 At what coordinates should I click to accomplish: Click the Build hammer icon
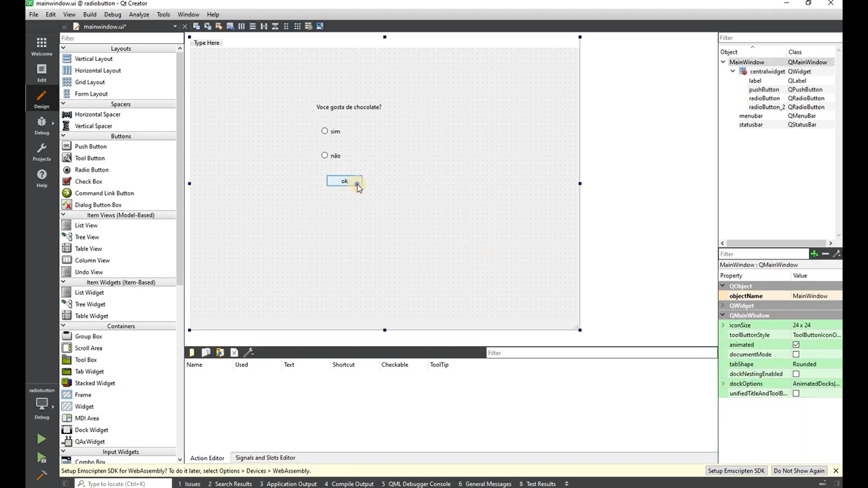point(41,475)
